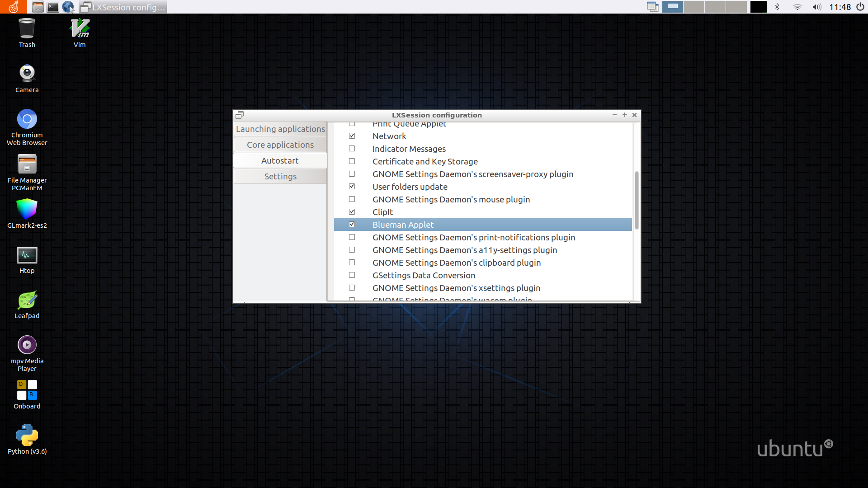Open terminal from panel launcher
868x488 pixels.
(53, 7)
